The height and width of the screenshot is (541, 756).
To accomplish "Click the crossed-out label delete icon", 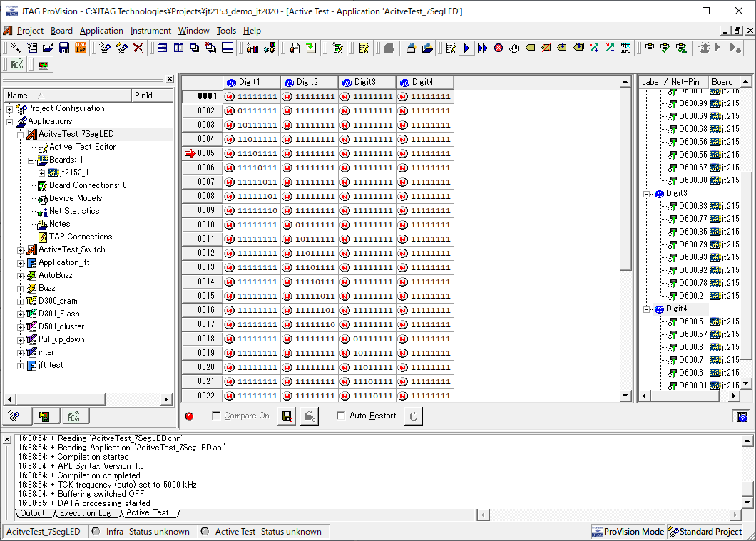I will click(546, 48).
